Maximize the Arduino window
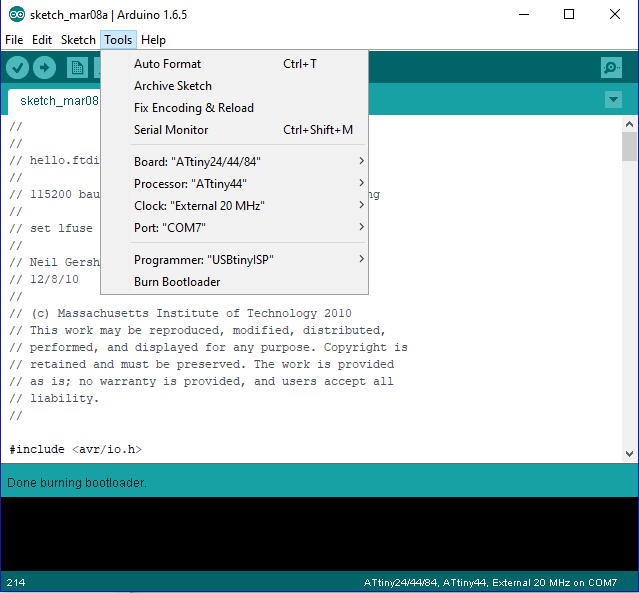 point(569,15)
